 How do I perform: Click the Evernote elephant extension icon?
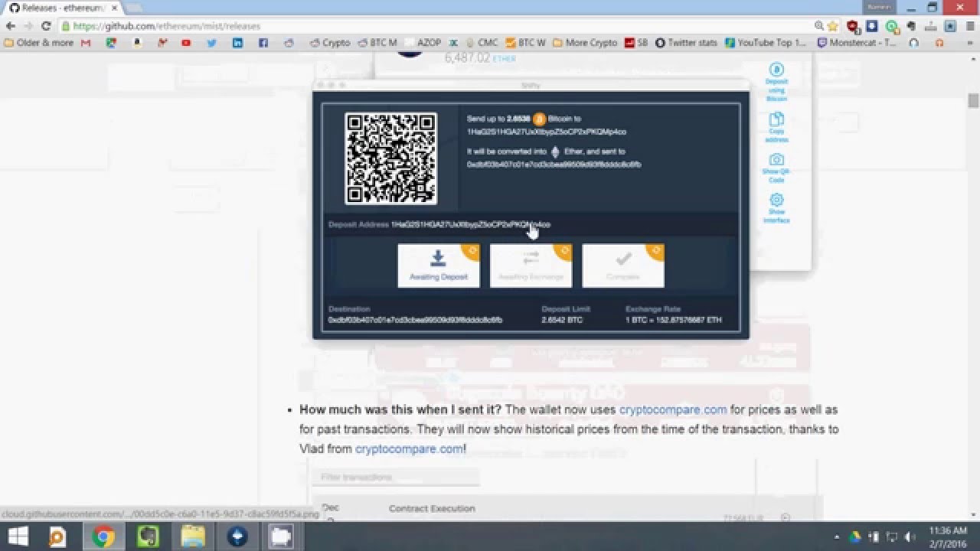[911, 26]
